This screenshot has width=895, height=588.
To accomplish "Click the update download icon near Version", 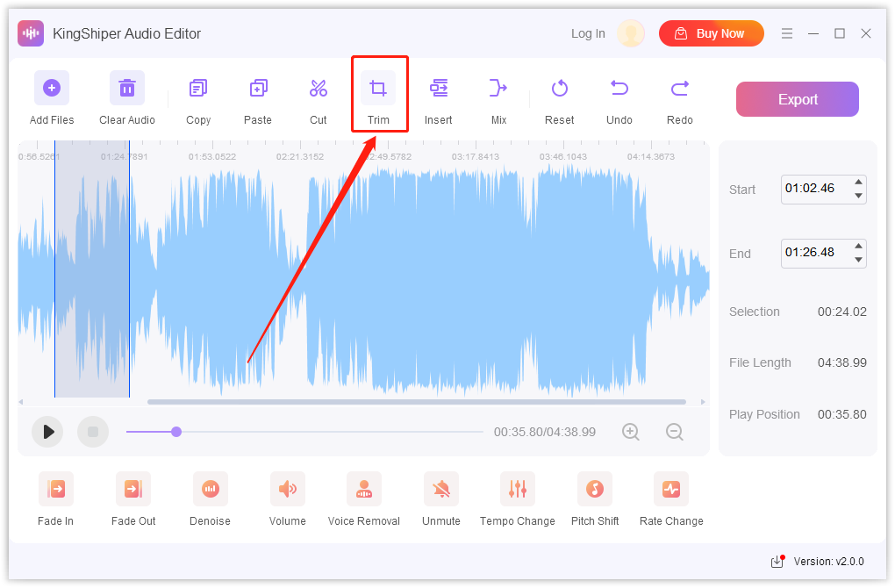I will [x=777, y=562].
